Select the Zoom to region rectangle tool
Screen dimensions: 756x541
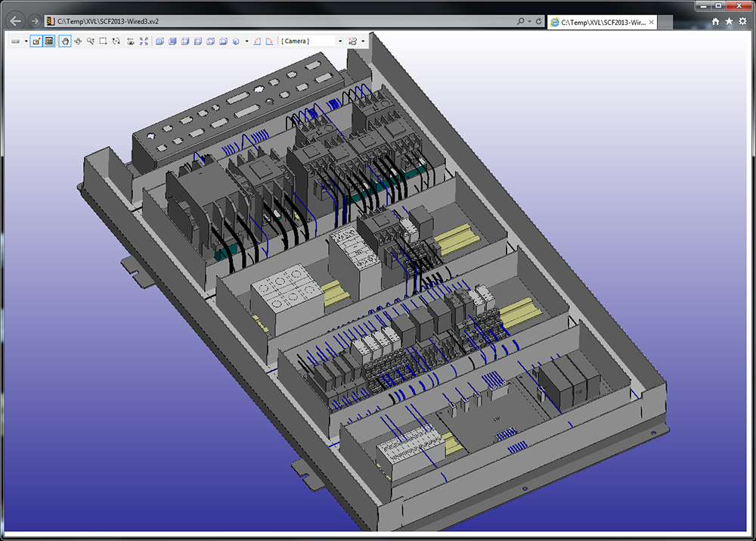(104, 41)
